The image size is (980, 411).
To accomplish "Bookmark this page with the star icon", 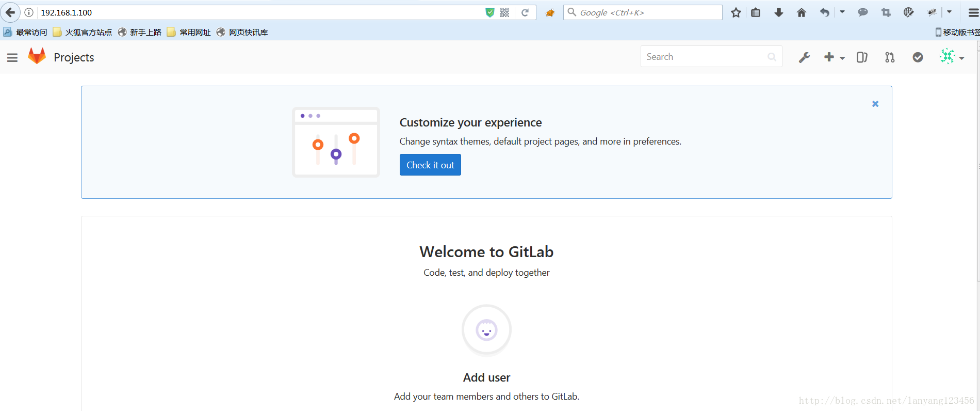I will [736, 12].
